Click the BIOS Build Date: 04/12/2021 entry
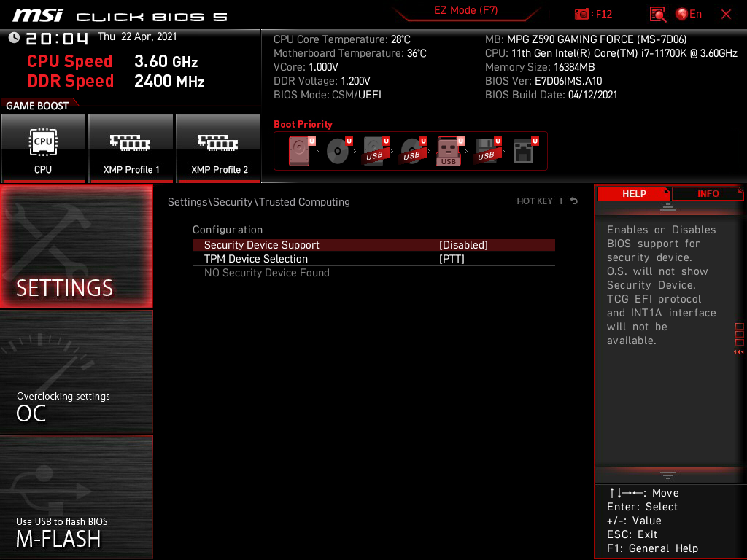The image size is (747, 560). click(551, 95)
